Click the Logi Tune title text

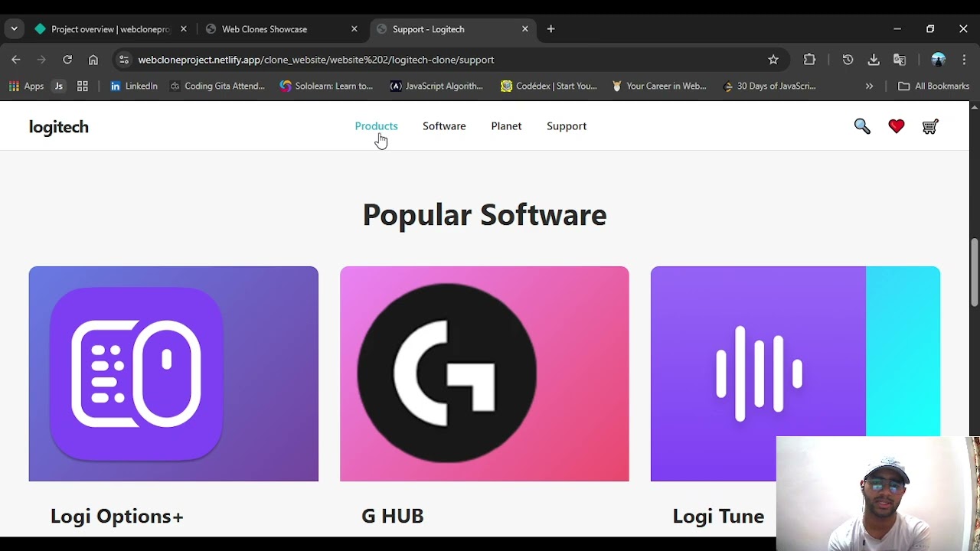(718, 517)
